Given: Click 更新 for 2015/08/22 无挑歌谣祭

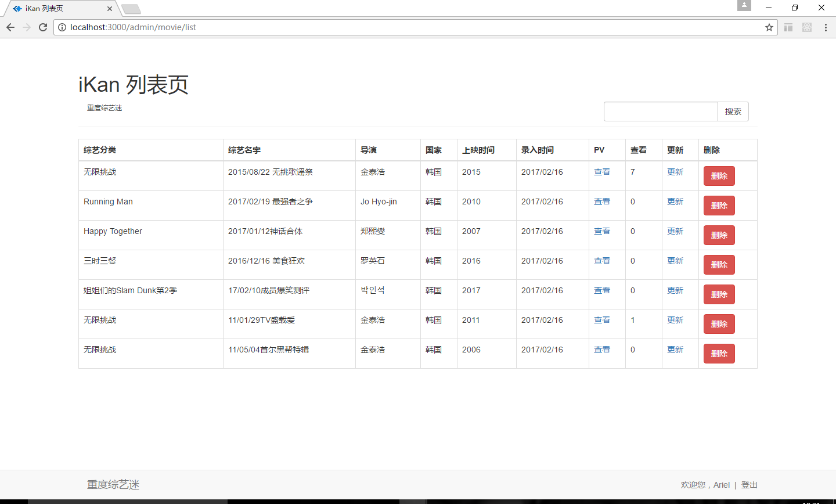Looking at the screenshot, I should (x=675, y=172).
